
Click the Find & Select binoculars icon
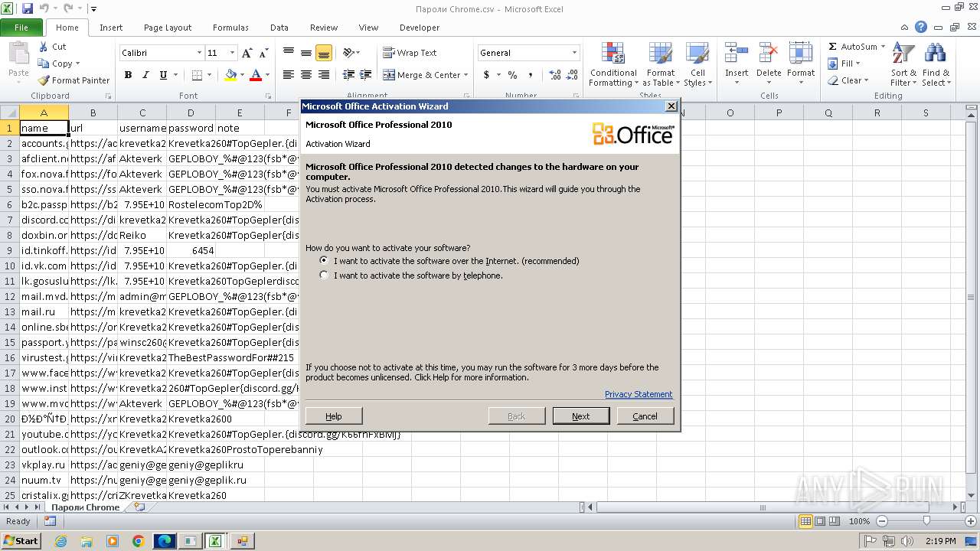tap(935, 54)
